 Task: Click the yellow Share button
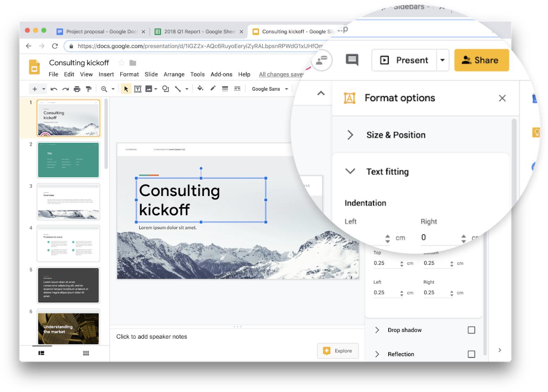pos(481,60)
